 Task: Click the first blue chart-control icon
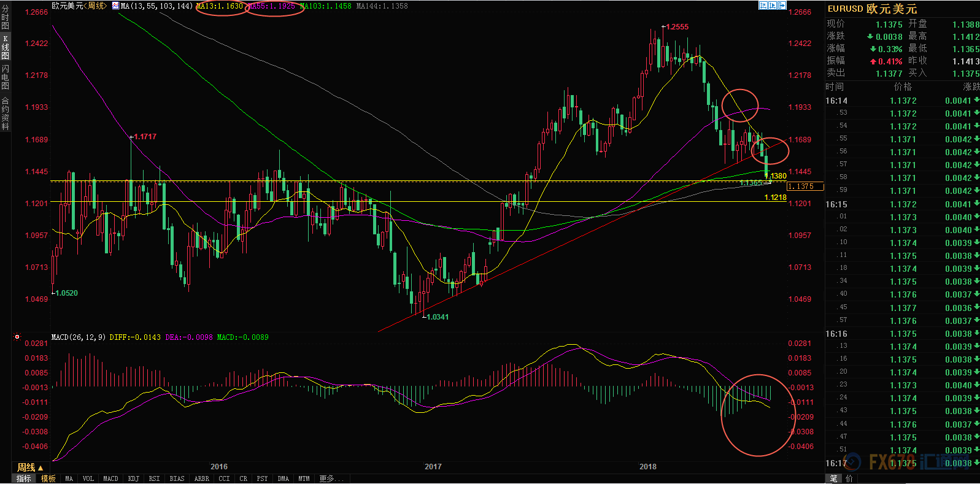click(763, 6)
